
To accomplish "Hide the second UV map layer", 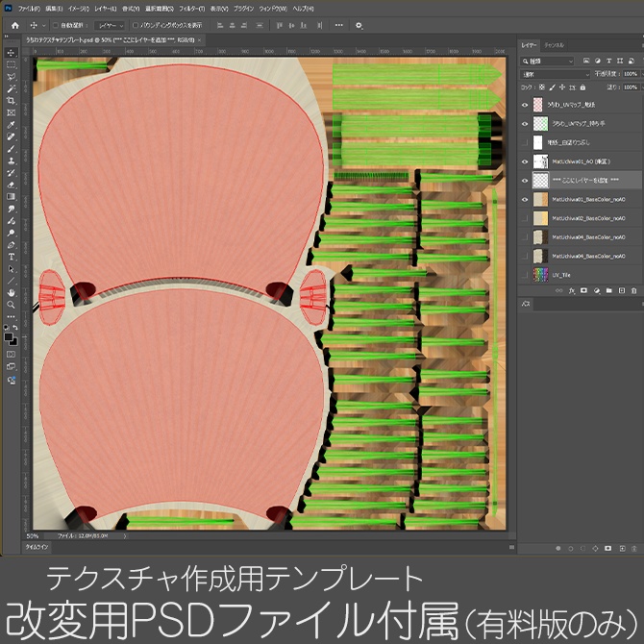I will (525, 124).
